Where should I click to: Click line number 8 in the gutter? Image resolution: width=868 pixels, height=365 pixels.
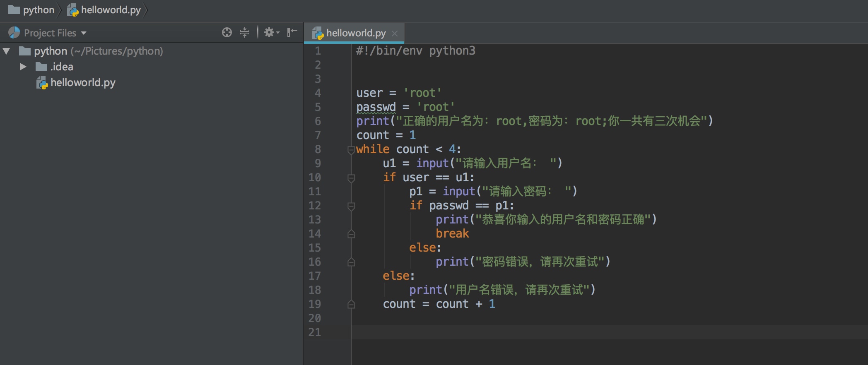click(x=318, y=149)
